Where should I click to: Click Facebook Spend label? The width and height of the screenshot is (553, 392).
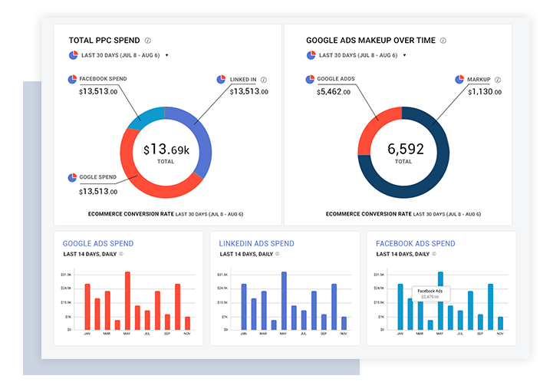103,79
